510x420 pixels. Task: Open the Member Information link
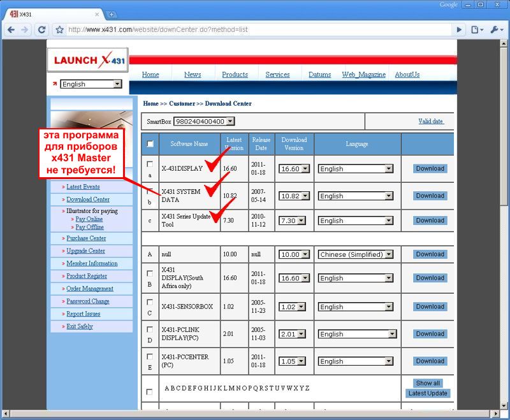click(92, 264)
